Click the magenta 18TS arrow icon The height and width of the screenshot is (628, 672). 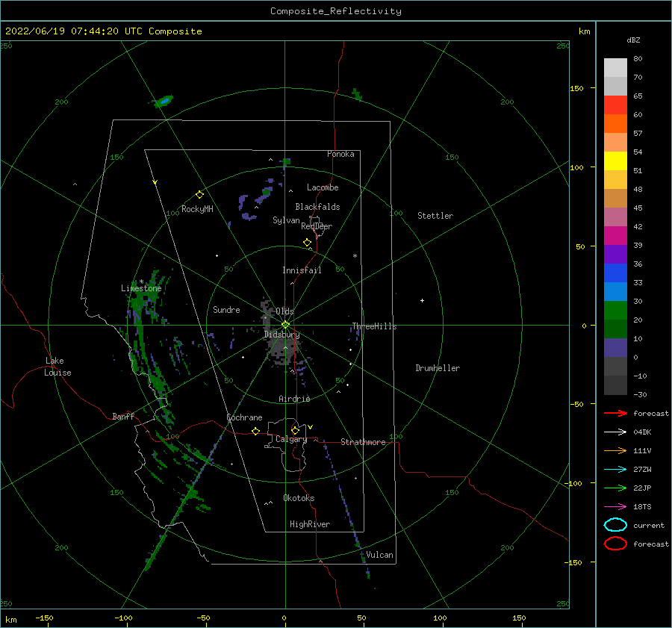(x=615, y=507)
